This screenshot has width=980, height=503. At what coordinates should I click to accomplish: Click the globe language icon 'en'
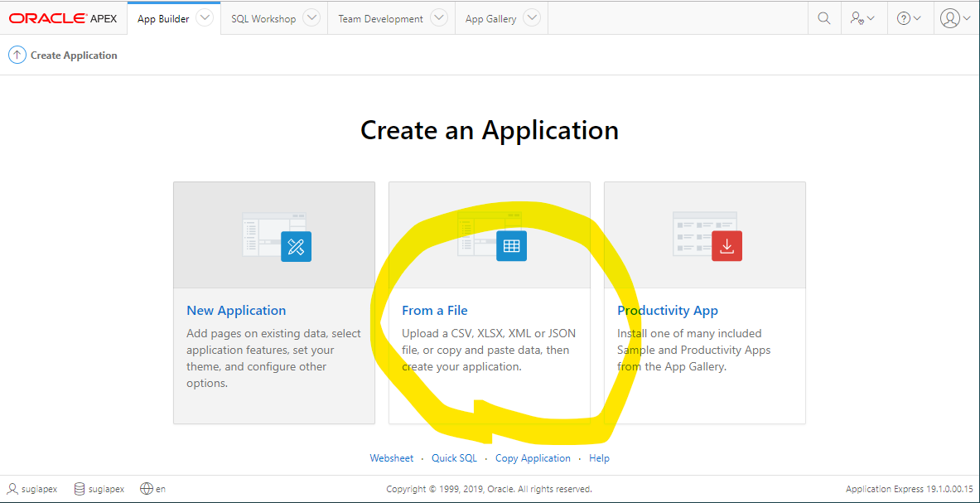147,489
